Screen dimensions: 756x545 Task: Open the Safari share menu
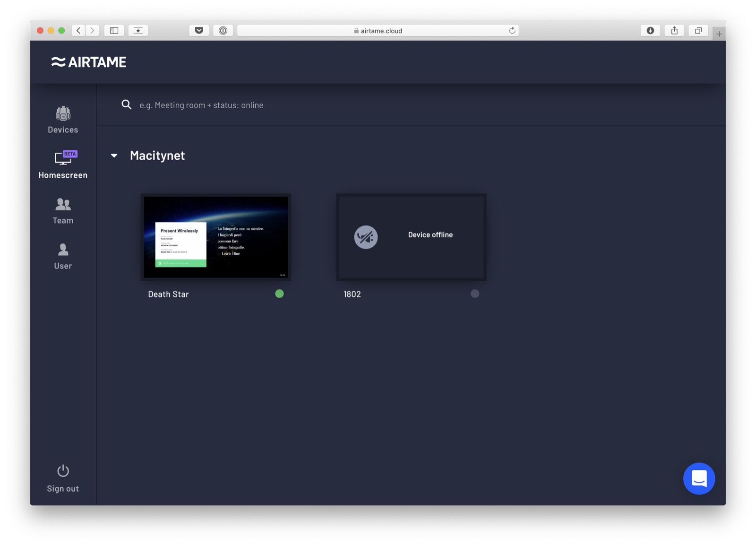click(x=674, y=31)
